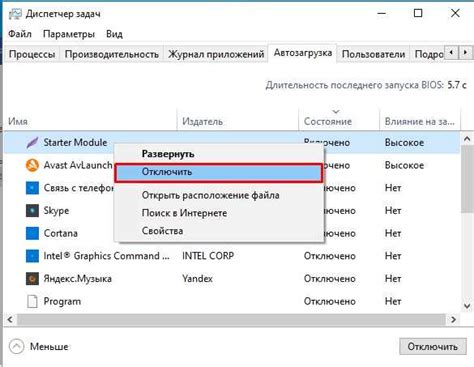Viewport: 474px width, 367px height.
Task: Click the Cortana blue square icon
Action: pos(32,233)
